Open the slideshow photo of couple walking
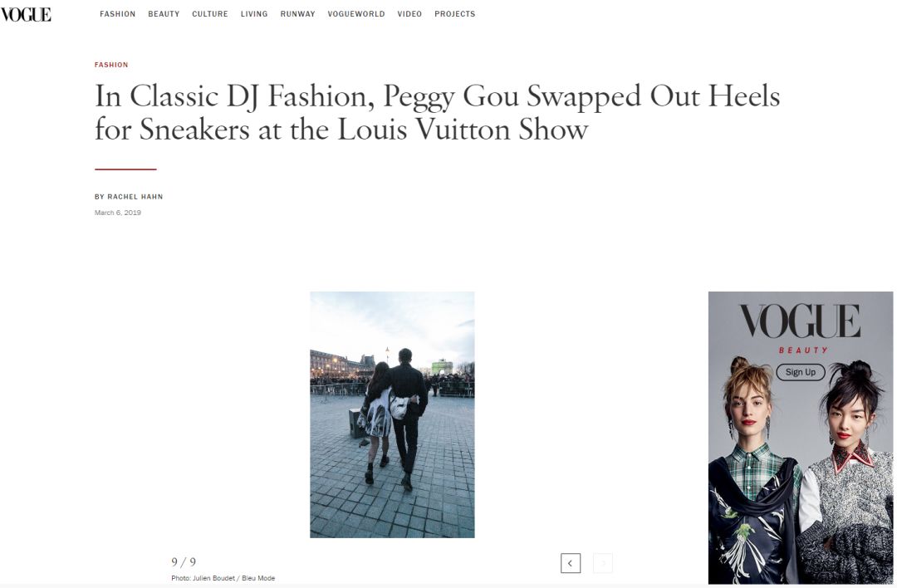This screenshot has width=897, height=588. coord(392,414)
